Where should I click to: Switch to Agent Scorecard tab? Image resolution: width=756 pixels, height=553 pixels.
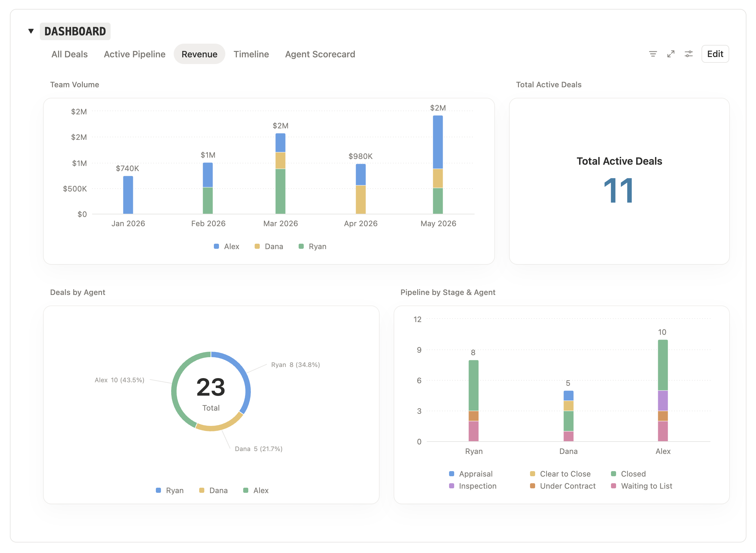320,54
